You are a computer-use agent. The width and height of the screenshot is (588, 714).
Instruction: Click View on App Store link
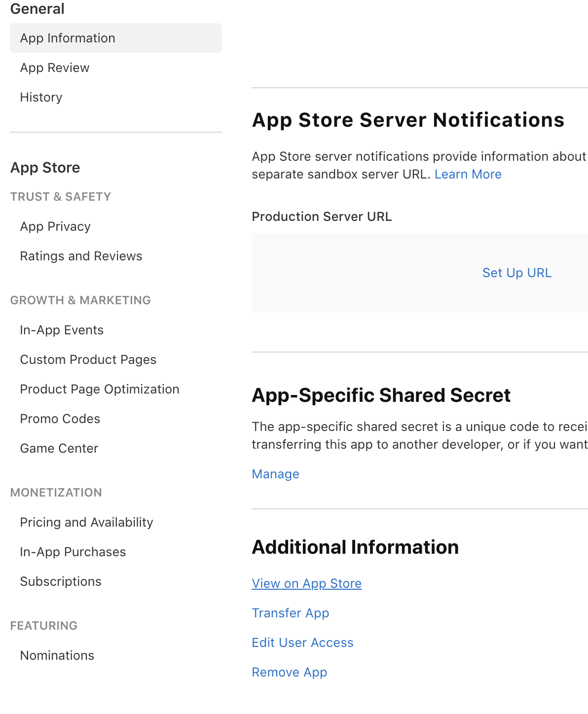coord(306,583)
